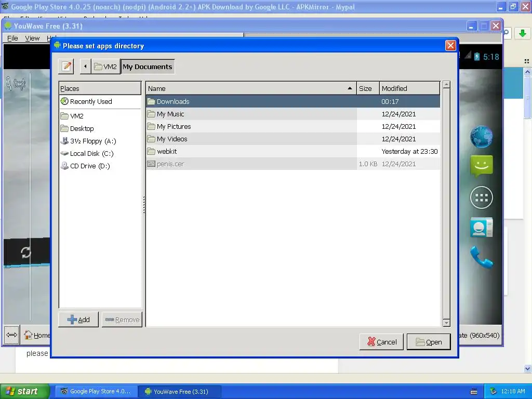Tap the Android contacts icon

(482, 228)
